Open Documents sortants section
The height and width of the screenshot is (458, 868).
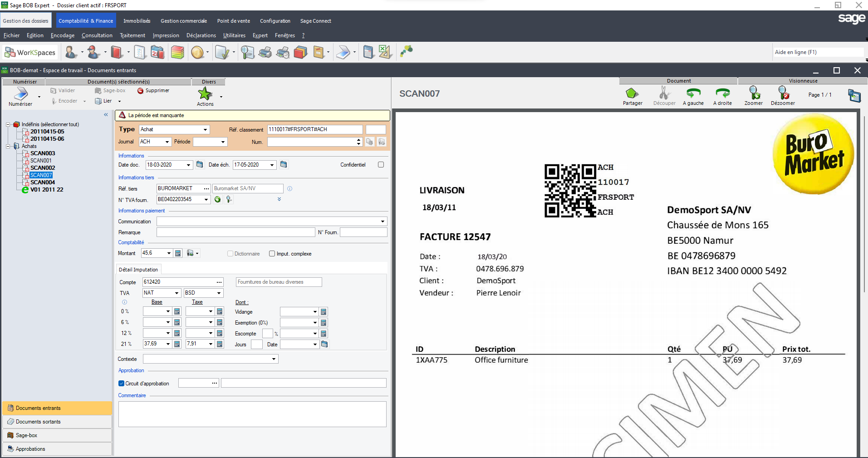(57, 422)
